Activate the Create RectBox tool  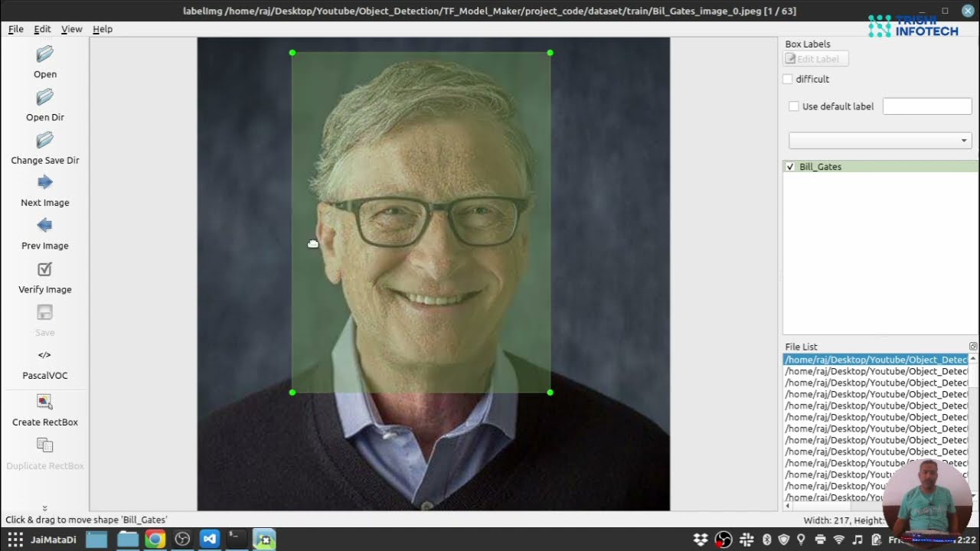[x=45, y=402]
